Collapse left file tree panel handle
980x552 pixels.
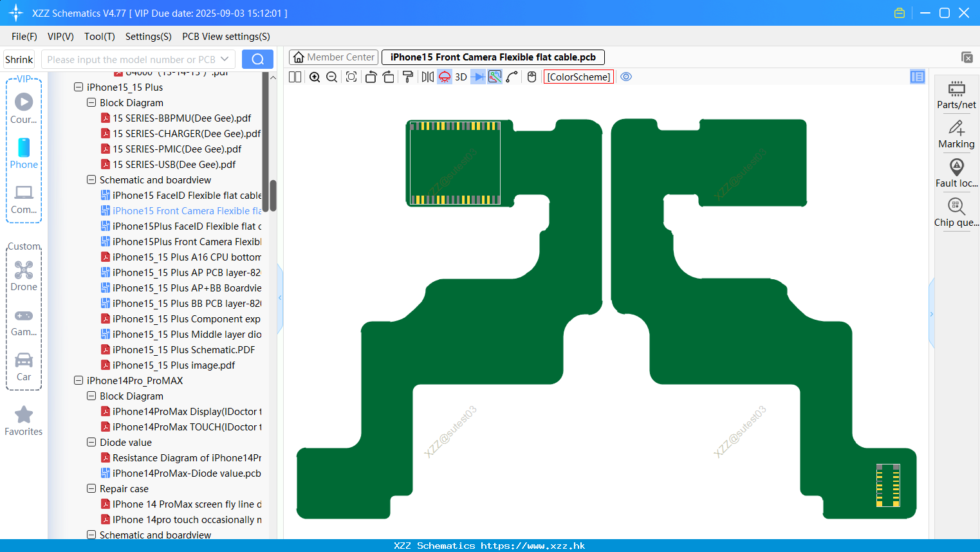280,298
